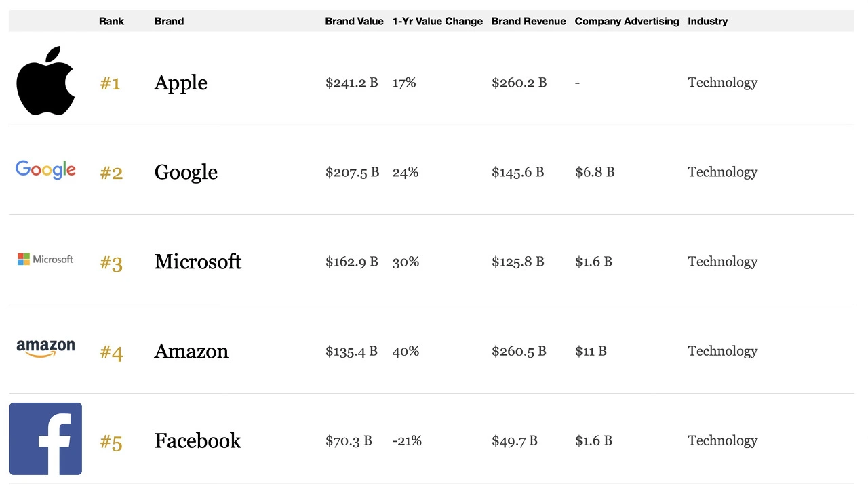Click the 1-Yr Value Change header

[437, 21]
